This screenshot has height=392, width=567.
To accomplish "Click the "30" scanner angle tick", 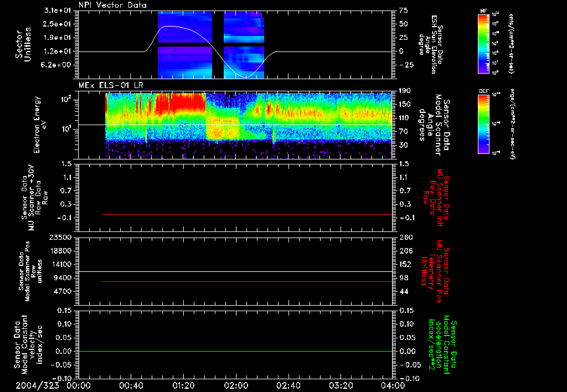I will coord(404,145).
